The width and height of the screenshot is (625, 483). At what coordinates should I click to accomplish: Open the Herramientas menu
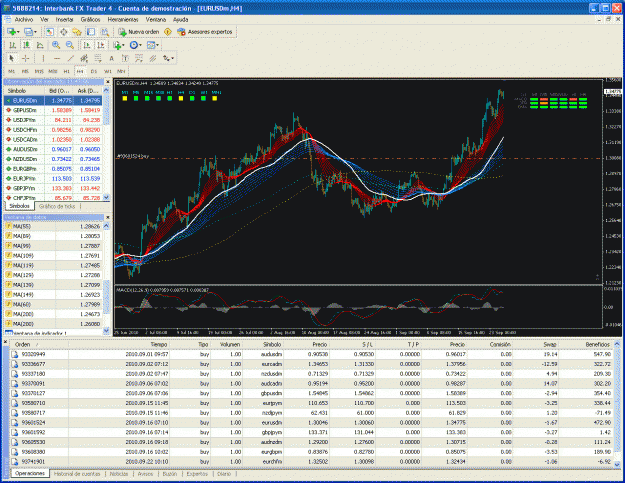pyautogui.click(x=123, y=19)
